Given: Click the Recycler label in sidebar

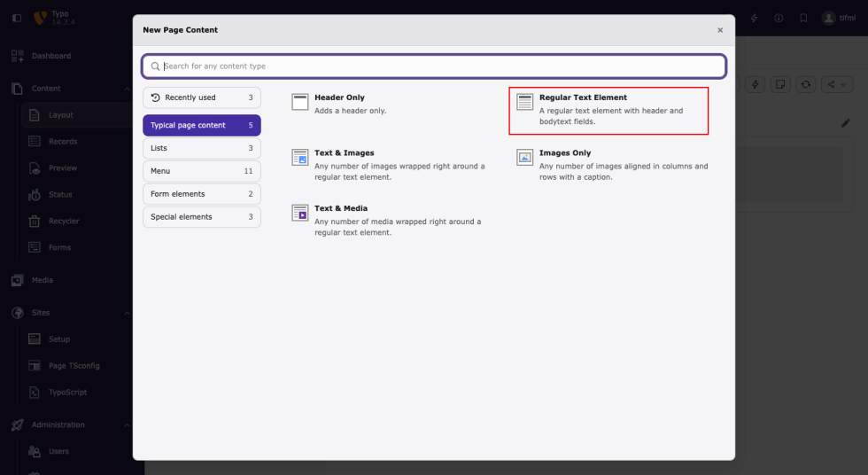Looking at the screenshot, I should 64,222.
